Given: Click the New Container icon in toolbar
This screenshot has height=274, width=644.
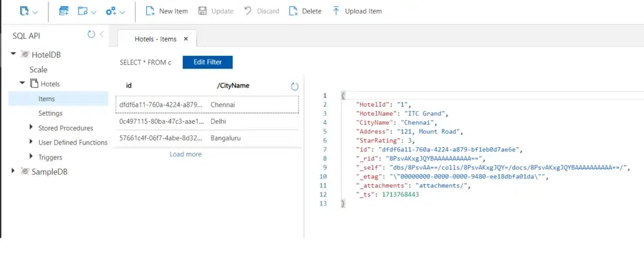Looking at the screenshot, I should [x=25, y=11].
